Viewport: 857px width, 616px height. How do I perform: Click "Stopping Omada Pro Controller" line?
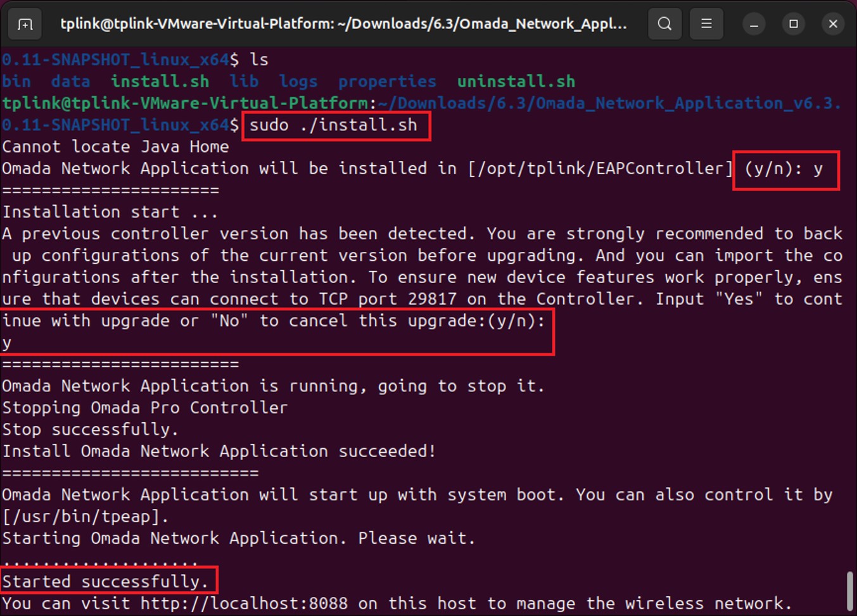(x=144, y=408)
